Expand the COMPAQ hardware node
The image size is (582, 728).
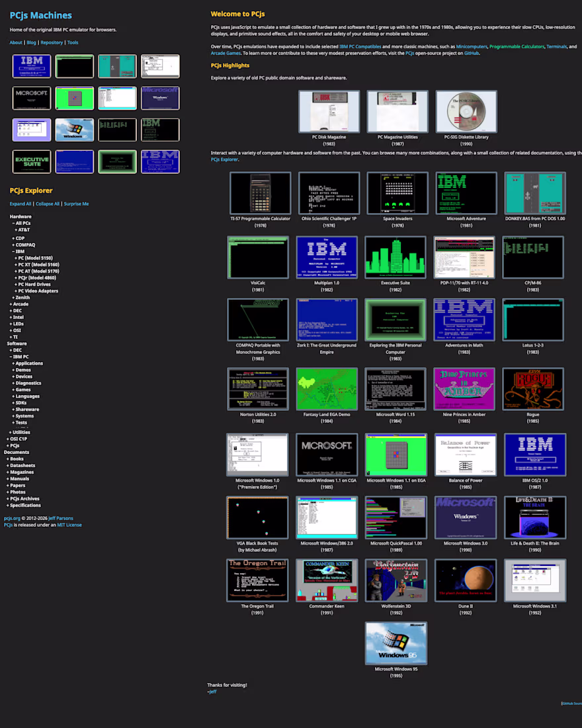click(x=24, y=245)
